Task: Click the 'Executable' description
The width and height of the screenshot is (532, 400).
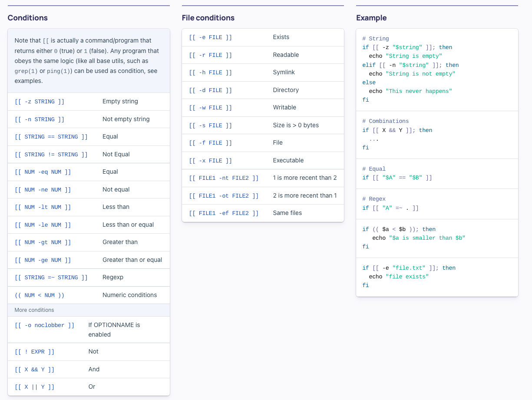Action: (288, 160)
